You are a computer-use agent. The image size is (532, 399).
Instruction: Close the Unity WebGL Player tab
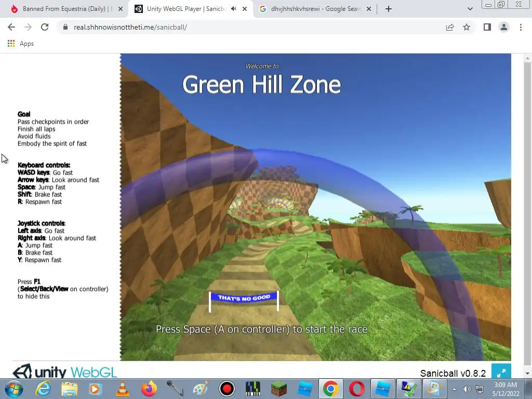click(x=245, y=9)
